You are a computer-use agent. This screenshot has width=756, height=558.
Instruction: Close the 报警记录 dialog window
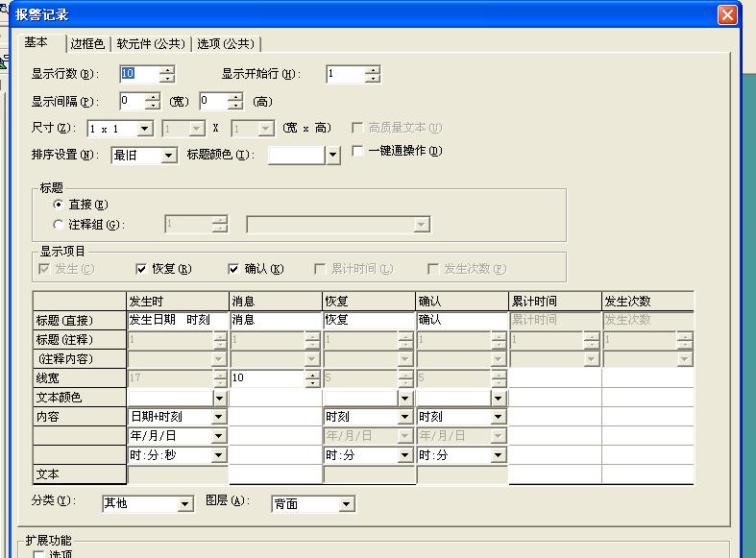727,15
